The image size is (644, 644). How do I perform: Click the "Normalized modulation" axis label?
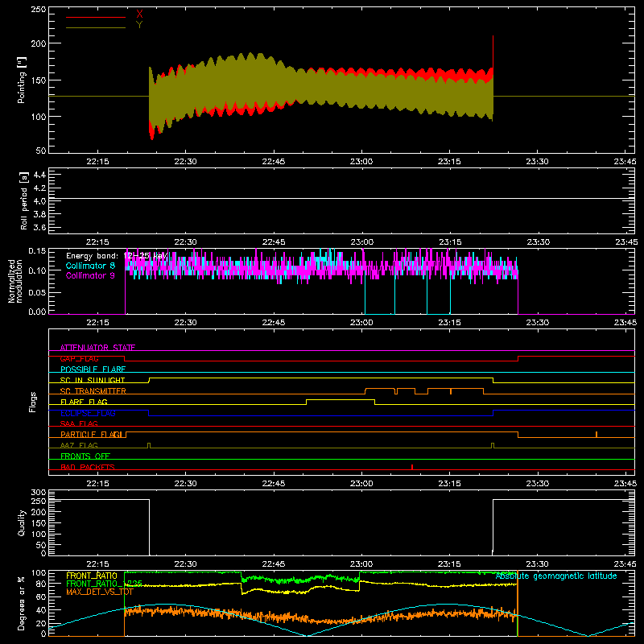tap(14, 281)
